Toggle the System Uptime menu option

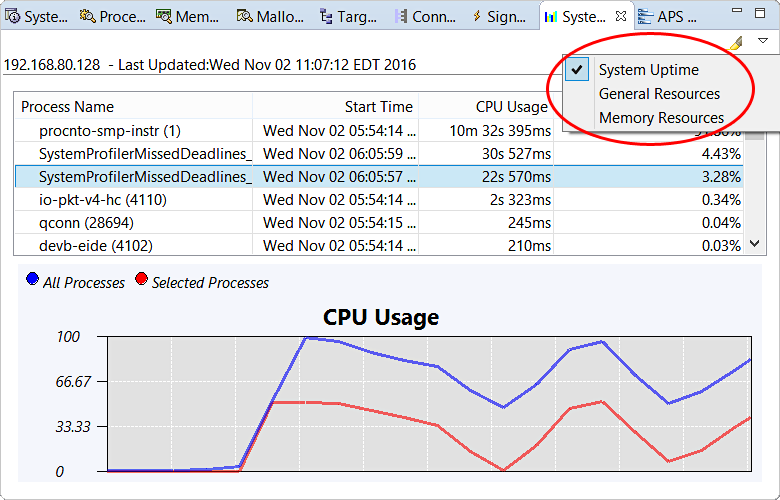(x=648, y=70)
